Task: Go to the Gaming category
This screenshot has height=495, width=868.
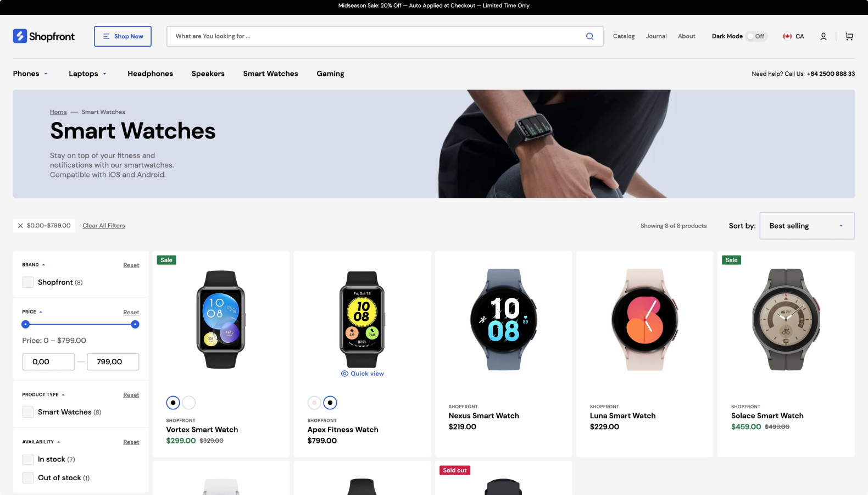Action: (x=330, y=74)
